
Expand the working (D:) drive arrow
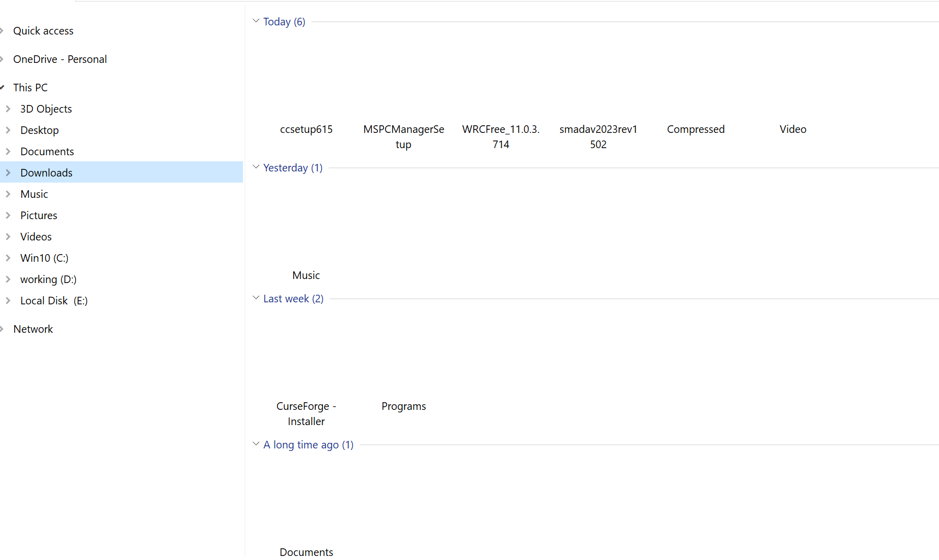coord(8,279)
